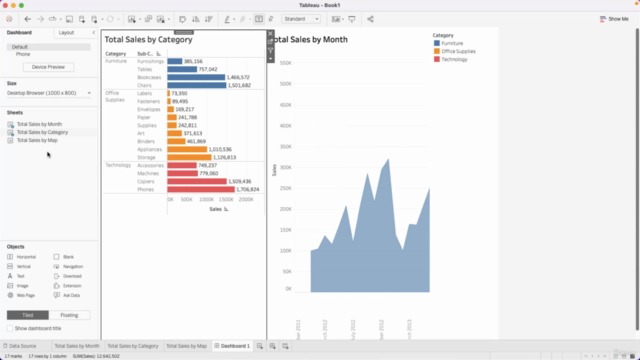The width and height of the screenshot is (640, 360).
Task: Open the More Options arrow on selected sheet
Action: pos(270,59)
